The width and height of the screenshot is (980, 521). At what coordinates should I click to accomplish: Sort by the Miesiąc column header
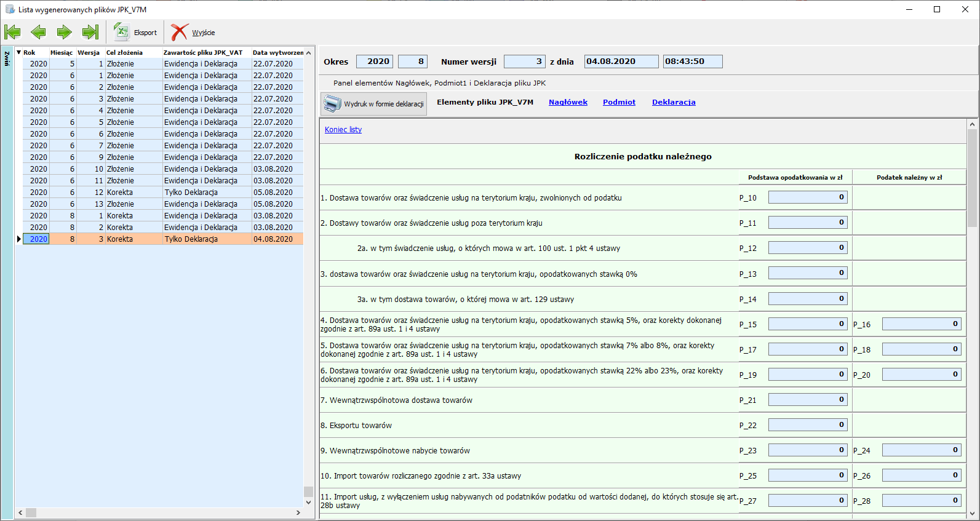(63, 52)
